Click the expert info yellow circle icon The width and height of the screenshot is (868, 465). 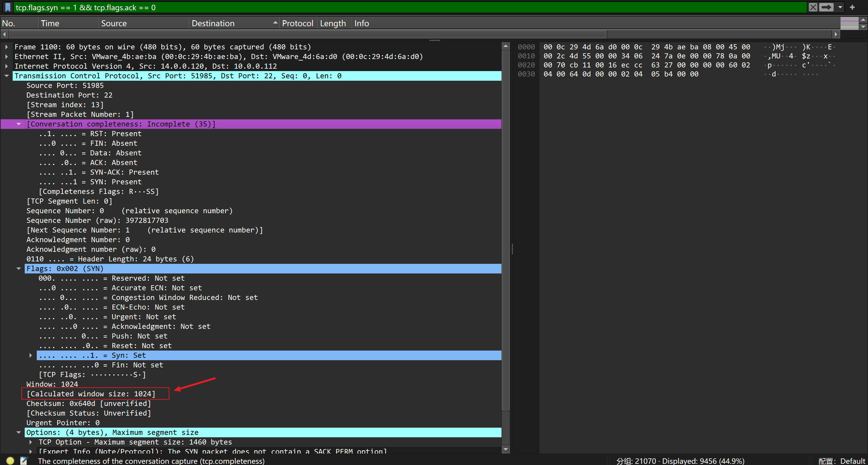tap(10, 460)
